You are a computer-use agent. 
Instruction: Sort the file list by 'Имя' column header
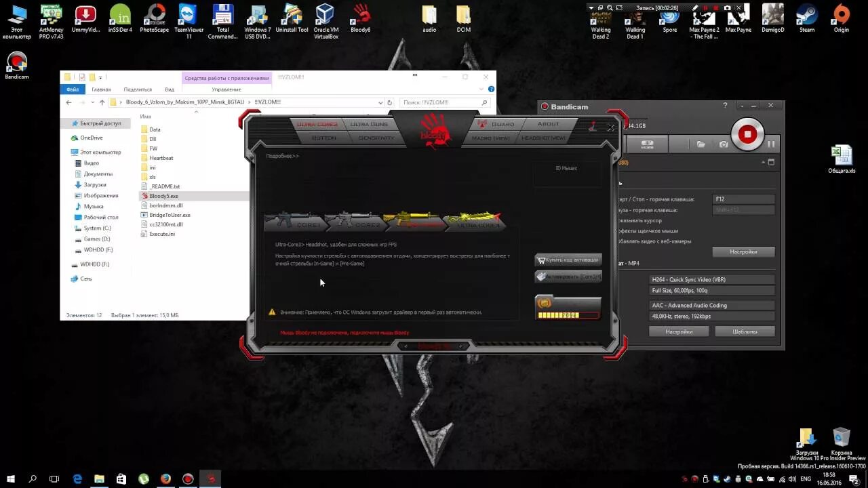point(145,117)
